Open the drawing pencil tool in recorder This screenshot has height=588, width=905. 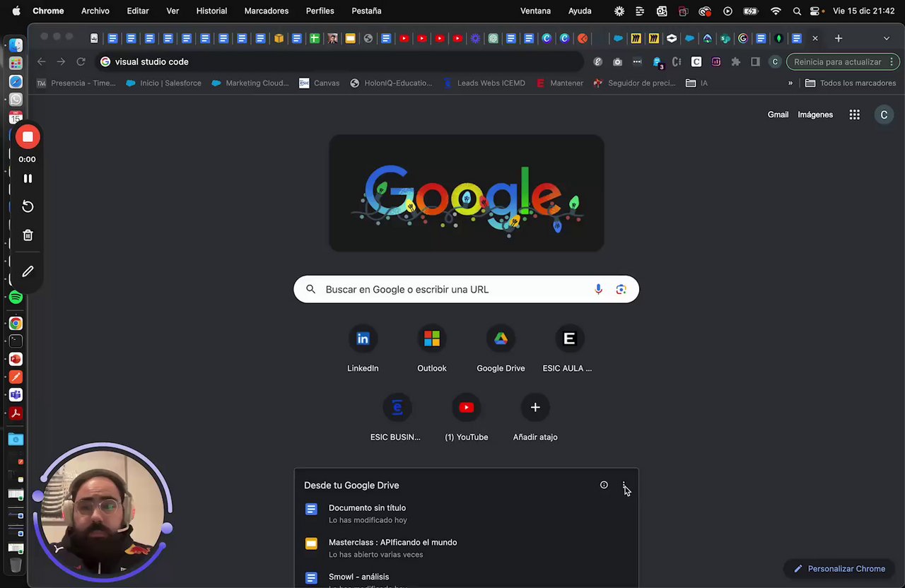tap(28, 271)
